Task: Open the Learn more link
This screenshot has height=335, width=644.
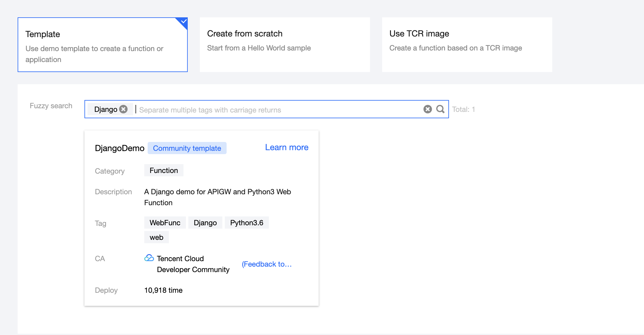Action: point(286,147)
